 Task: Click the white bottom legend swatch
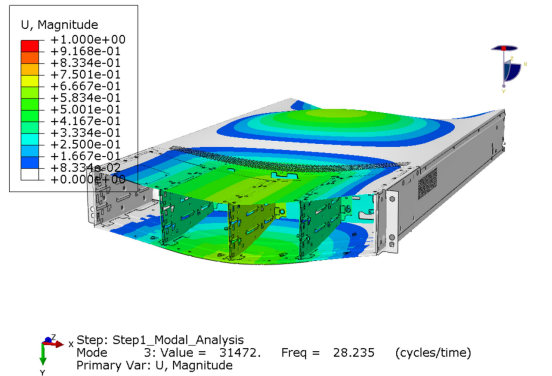(x=30, y=174)
